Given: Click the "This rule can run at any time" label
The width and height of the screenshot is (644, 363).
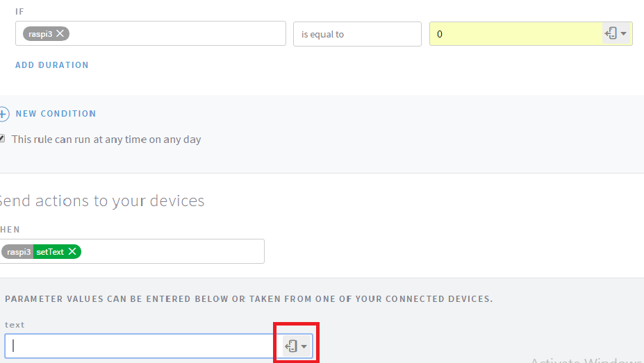Looking at the screenshot, I should (106, 140).
